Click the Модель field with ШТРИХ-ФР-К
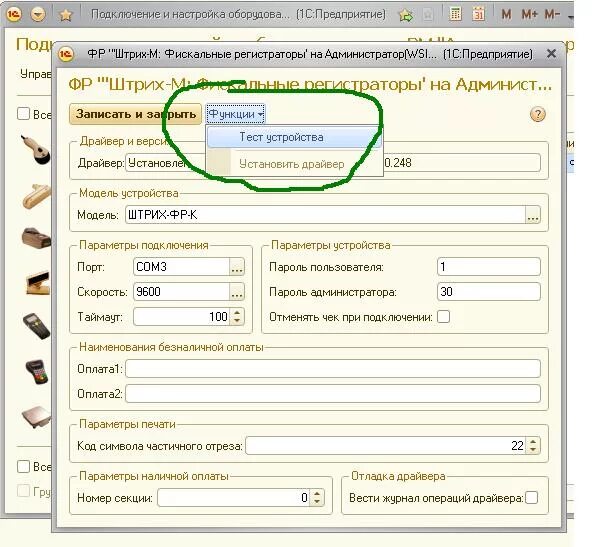592x547 pixels. pyautogui.click(x=325, y=215)
